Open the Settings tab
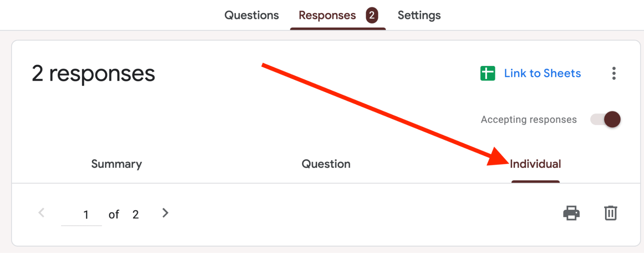 coord(419,15)
